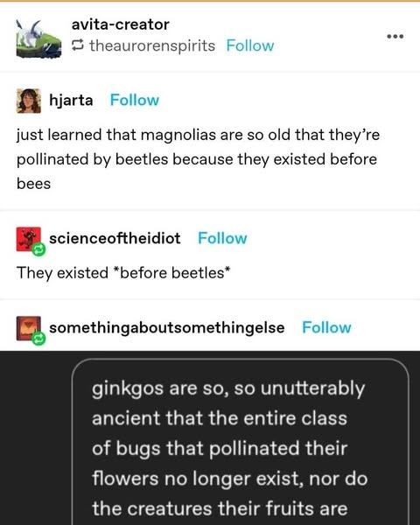
Task: Follow theaurorenspirits
Action: tap(250, 45)
